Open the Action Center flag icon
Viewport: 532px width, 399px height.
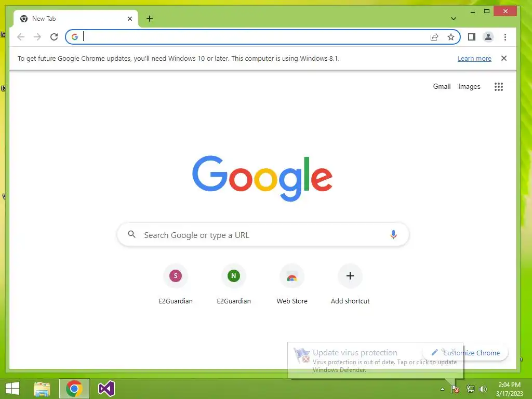455,389
